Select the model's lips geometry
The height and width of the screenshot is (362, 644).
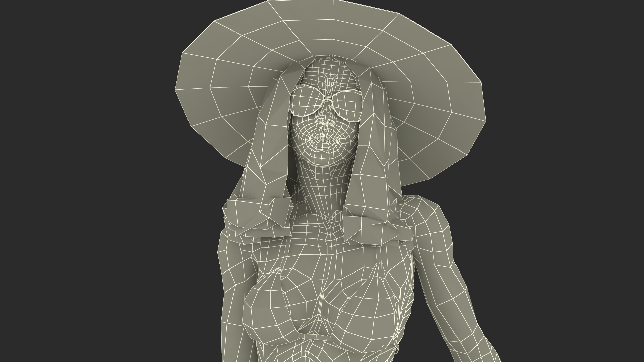(323, 140)
